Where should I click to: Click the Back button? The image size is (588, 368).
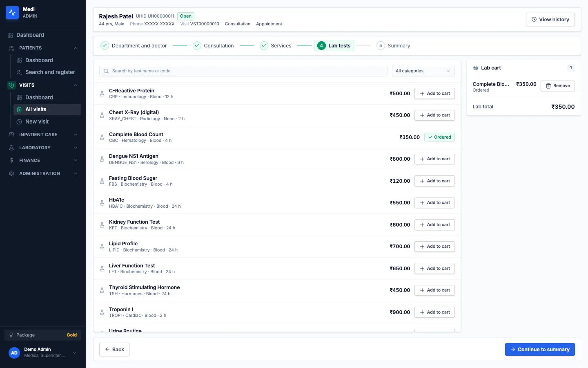[x=114, y=350]
